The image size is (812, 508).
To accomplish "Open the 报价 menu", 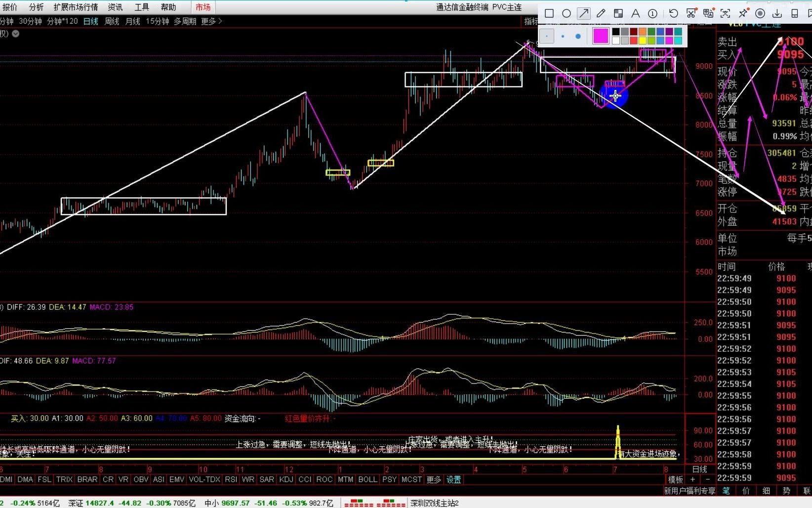I will pos(10,7).
